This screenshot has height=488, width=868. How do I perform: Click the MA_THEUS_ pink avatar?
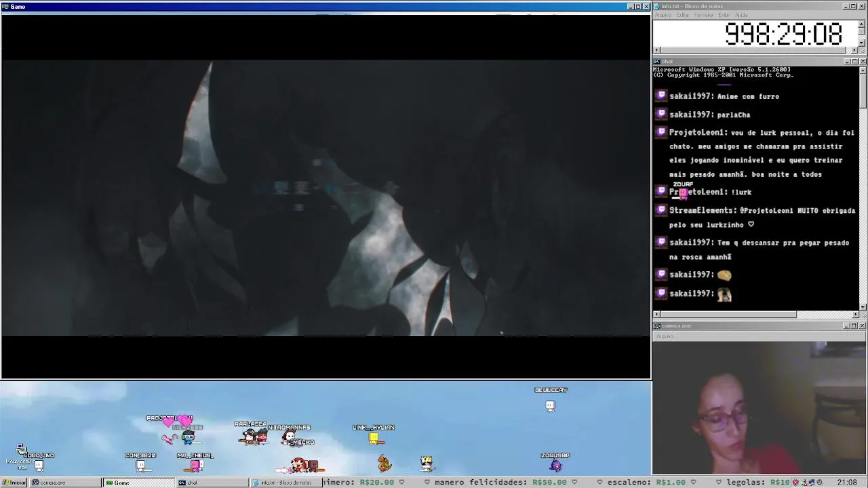pyautogui.click(x=196, y=465)
